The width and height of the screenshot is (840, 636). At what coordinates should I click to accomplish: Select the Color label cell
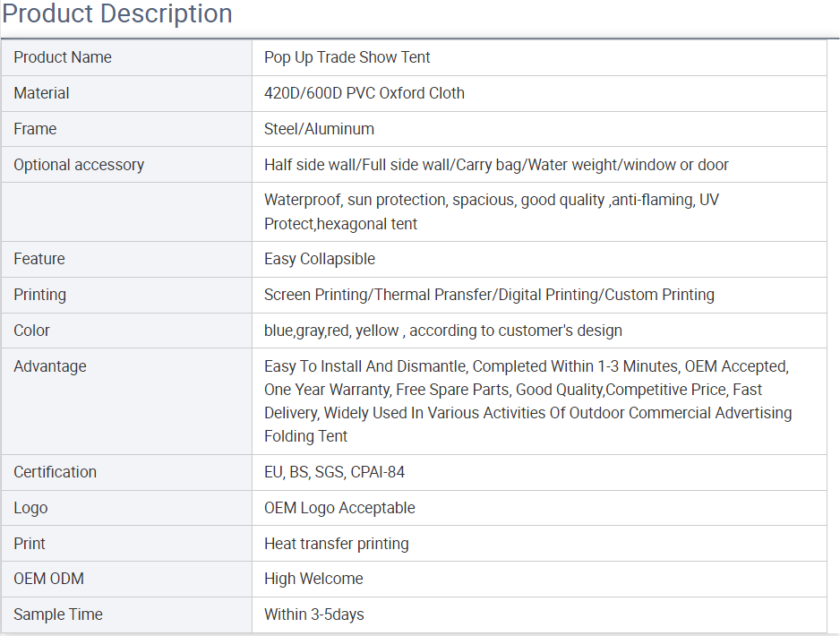coord(126,331)
